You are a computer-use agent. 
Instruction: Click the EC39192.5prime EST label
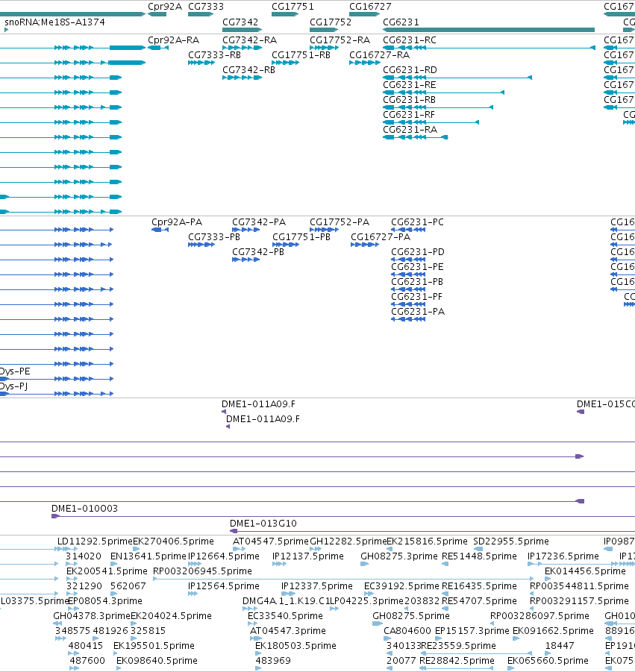tap(401, 586)
